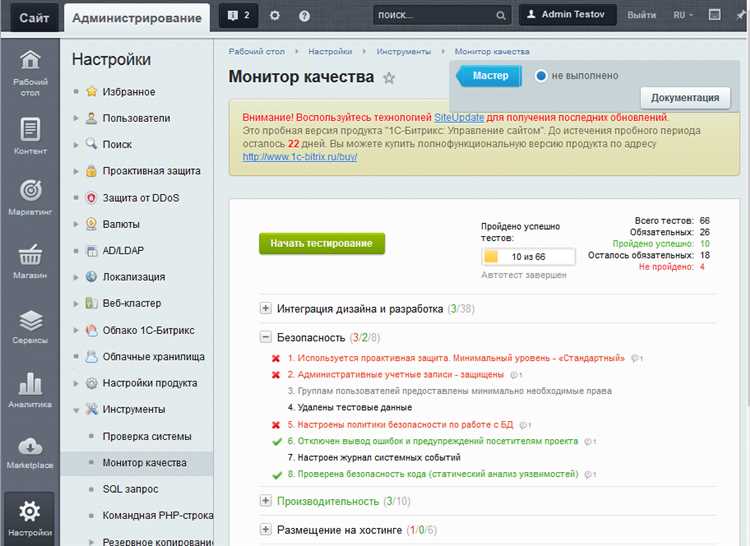
Task: Open the Контент sidebar section
Action: point(30,136)
